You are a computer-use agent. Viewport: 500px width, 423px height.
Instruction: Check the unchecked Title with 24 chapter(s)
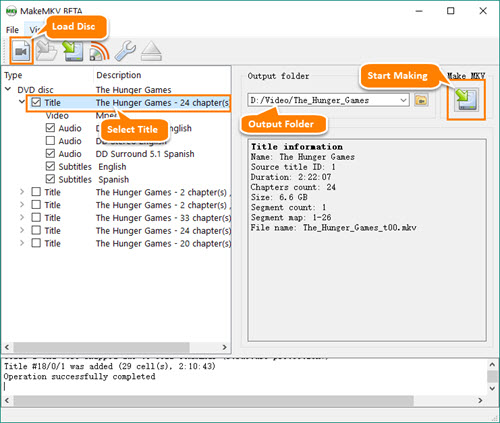(x=36, y=230)
